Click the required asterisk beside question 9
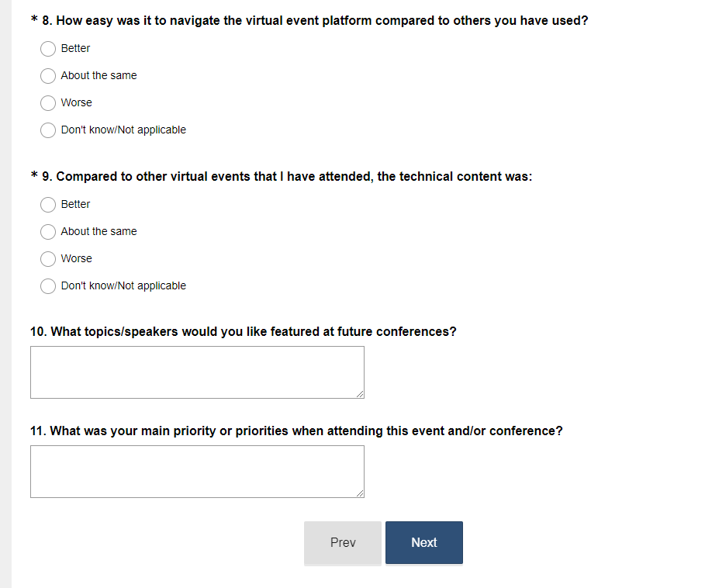The width and height of the screenshot is (712, 588). (x=34, y=177)
